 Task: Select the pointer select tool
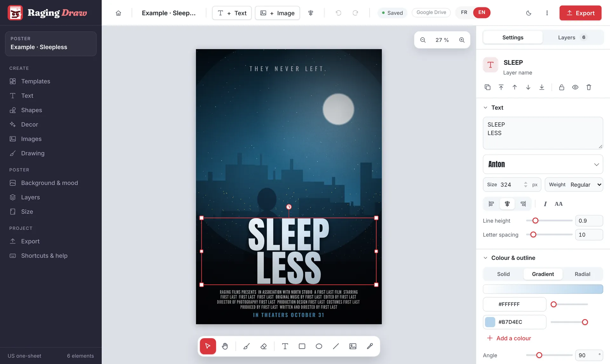pyautogui.click(x=208, y=346)
